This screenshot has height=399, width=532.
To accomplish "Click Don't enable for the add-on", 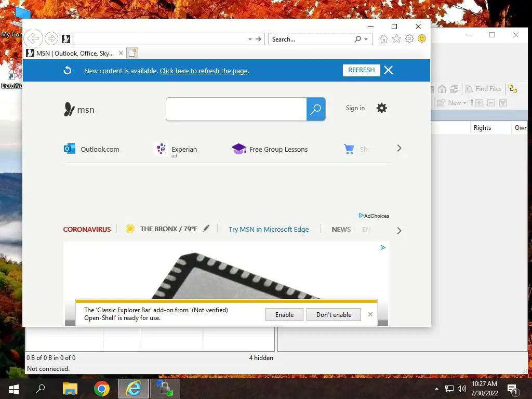I will click(x=334, y=314).
